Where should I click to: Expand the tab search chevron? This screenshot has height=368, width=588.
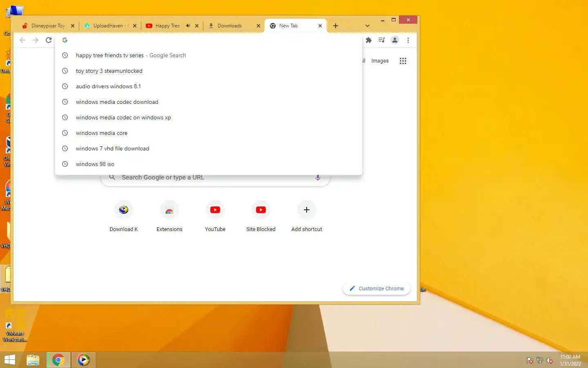coord(367,26)
